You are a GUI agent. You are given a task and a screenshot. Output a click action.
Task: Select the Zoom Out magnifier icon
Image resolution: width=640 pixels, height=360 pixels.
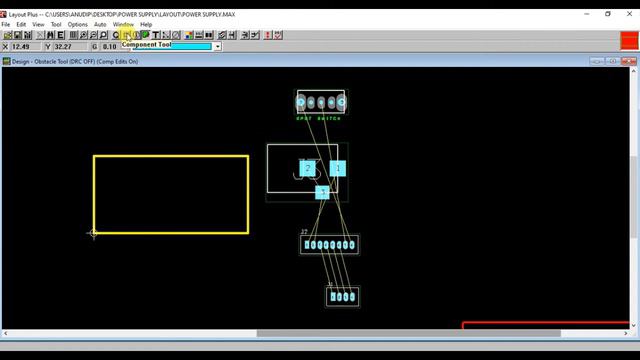(x=93, y=36)
